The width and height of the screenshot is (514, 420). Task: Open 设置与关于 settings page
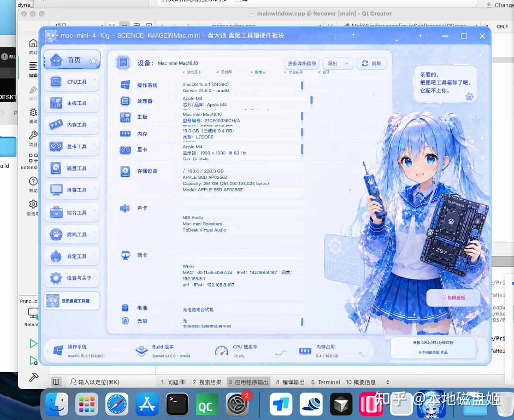click(x=72, y=278)
